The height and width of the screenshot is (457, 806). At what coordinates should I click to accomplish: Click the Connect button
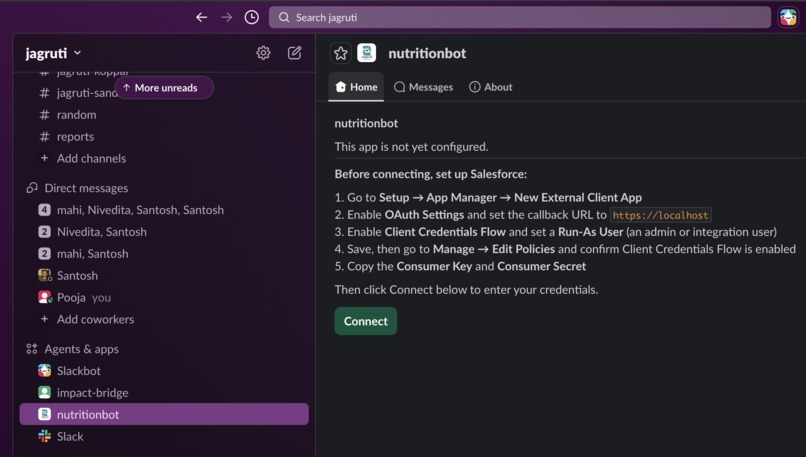(x=365, y=321)
